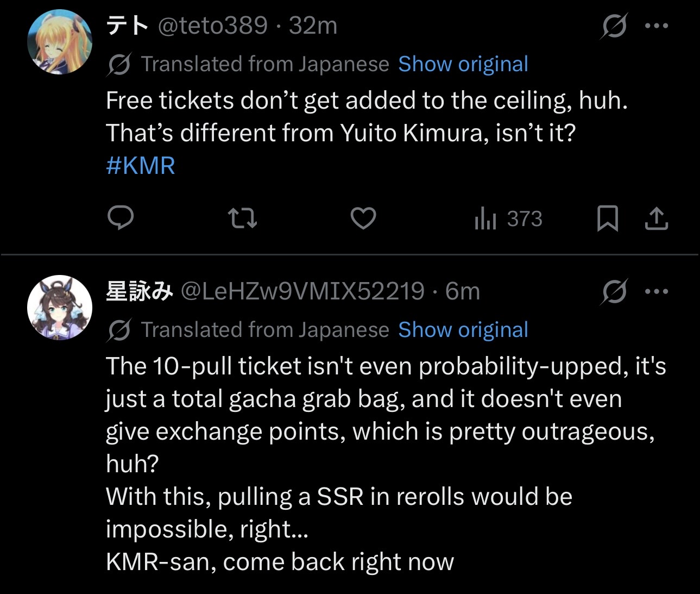Image resolution: width=700 pixels, height=594 pixels.
Task: Show original text of 星詠み's tweet
Action: pos(463,330)
